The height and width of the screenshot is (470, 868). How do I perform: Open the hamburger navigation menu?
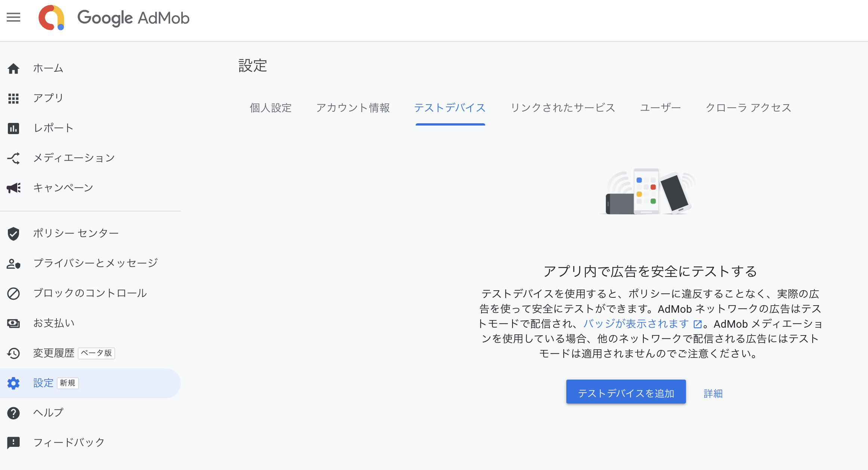(x=13, y=18)
